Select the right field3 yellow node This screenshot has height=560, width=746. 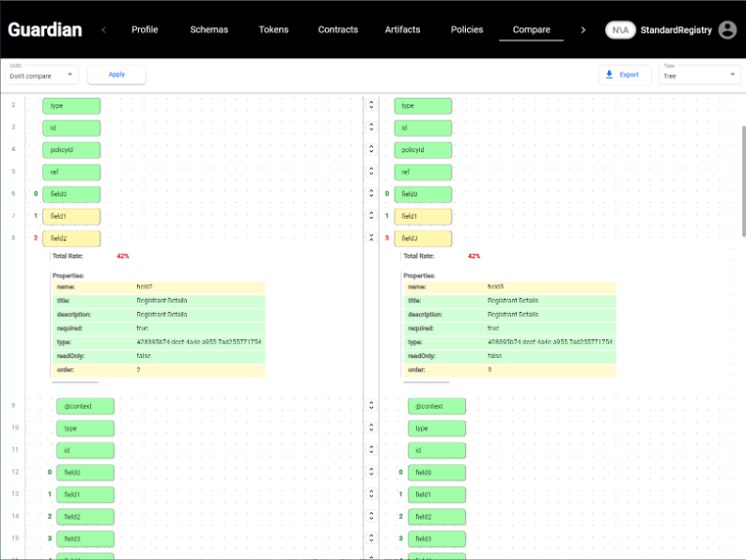[423, 239]
